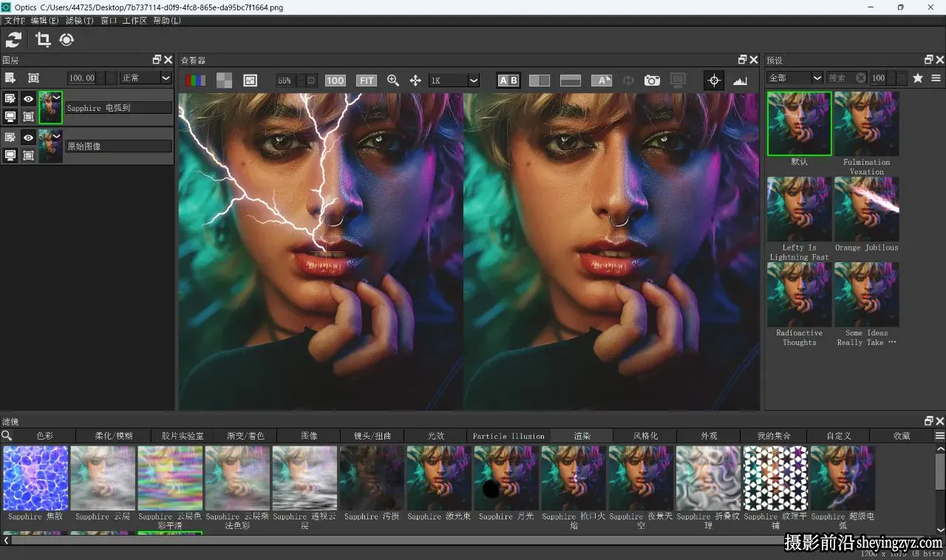
Task: Open the 正常 blend mode dropdown
Action: pyautogui.click(x=146, y=78)
